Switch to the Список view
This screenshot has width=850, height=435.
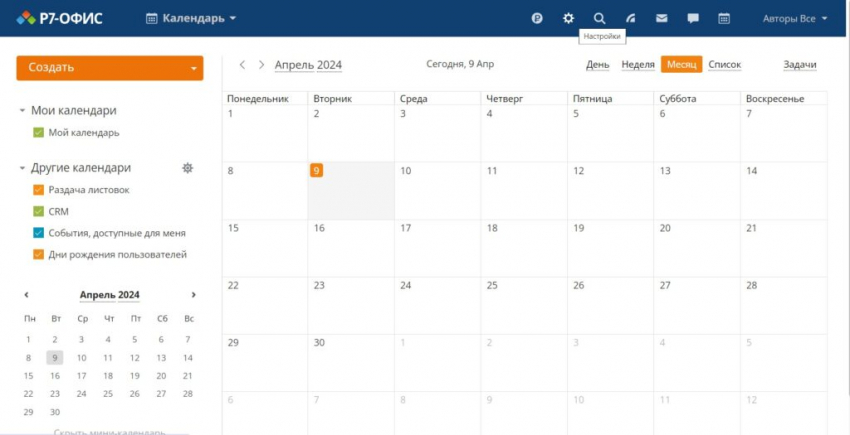click(724, 65)
